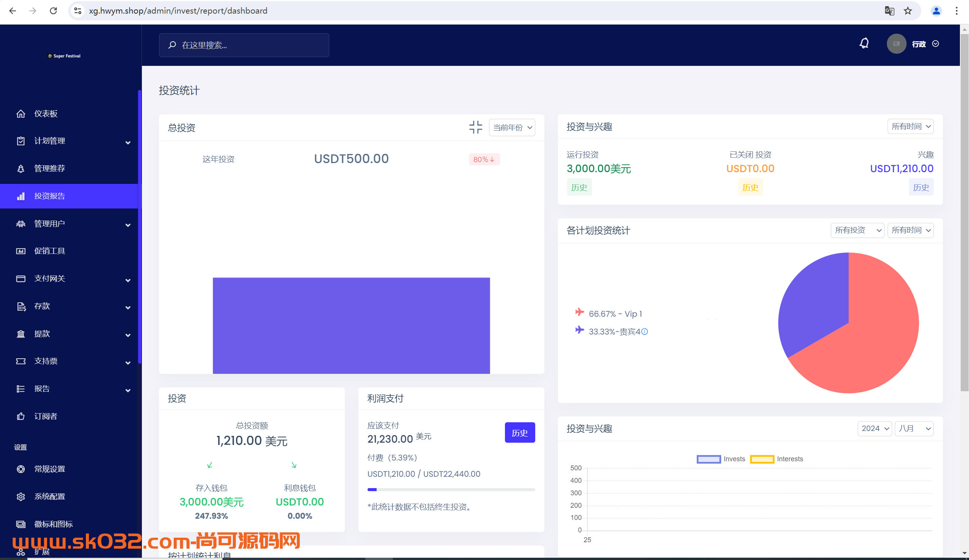Click the ticket icon beside 支持票
The height and width of the screenshot is (560, 969).
pos(21,361)
